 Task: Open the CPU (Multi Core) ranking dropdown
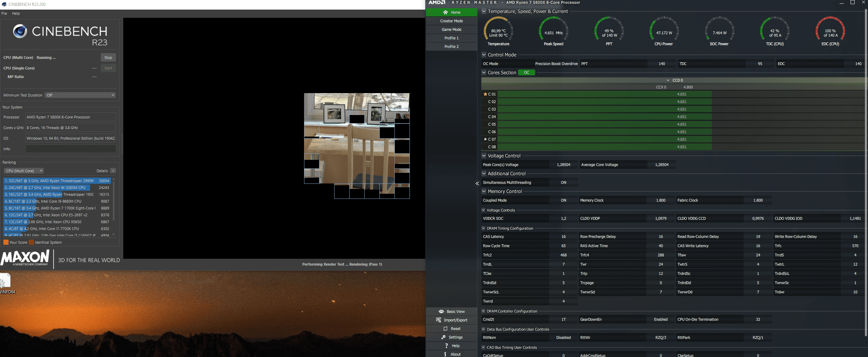(x=24, y=171)
